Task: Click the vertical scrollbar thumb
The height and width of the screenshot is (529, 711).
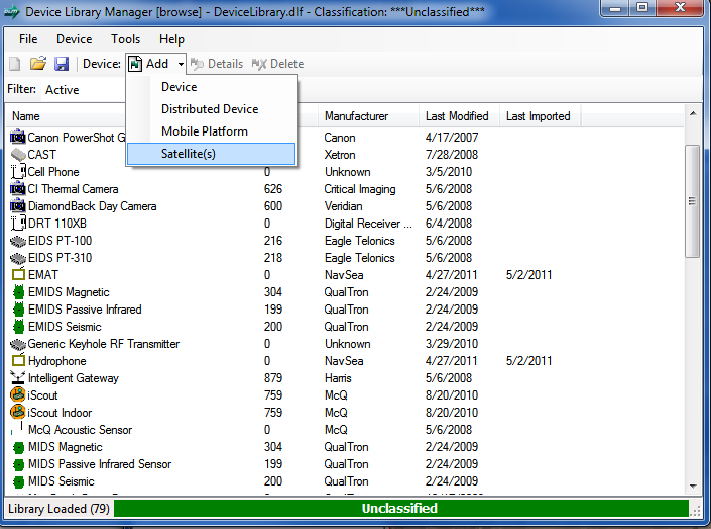Action: [692, 201]
